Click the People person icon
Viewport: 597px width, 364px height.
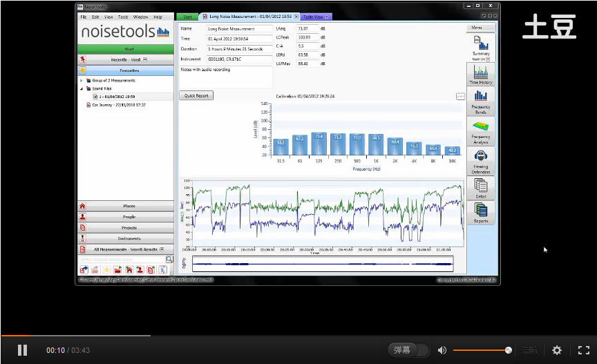83,217
